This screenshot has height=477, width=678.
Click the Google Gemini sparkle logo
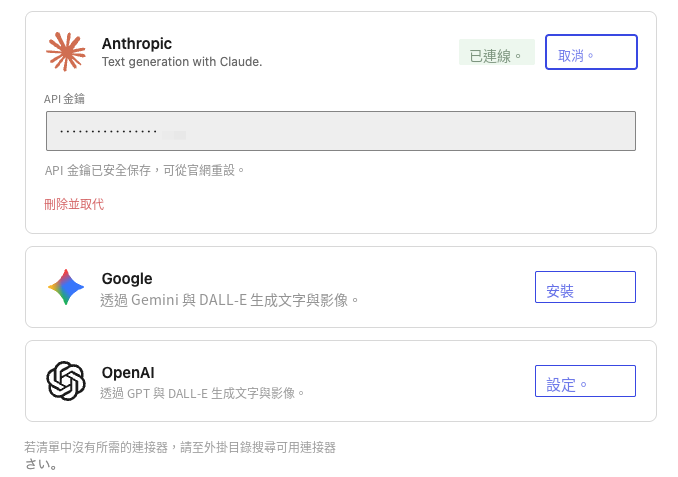coord(66,287)
